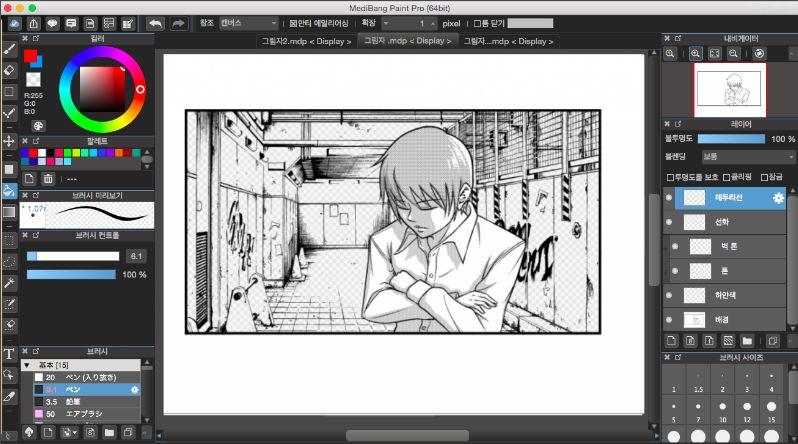Toggle the 투명도를 보호 checkbox

[670, 177]
